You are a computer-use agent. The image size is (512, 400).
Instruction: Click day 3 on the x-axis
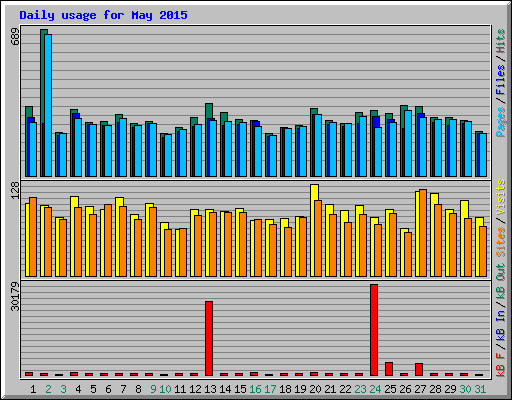(x=63, y=389)
